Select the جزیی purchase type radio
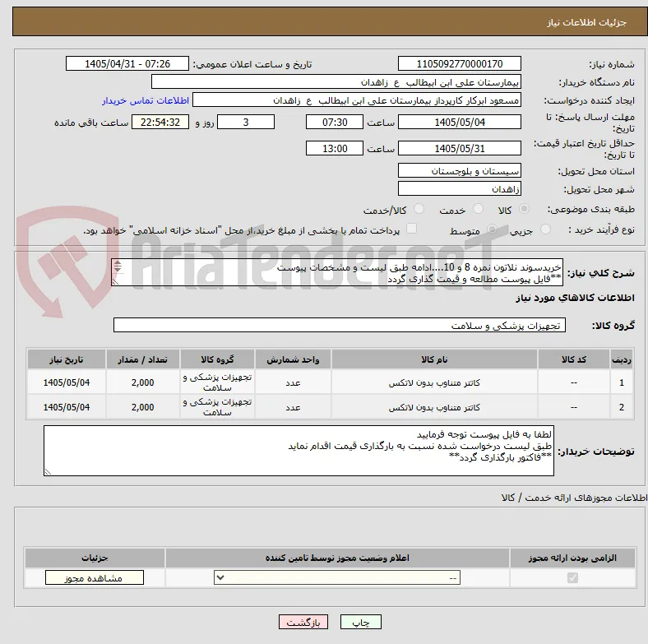648x644 pixels. pyautogui.click(x=545, y=229)
